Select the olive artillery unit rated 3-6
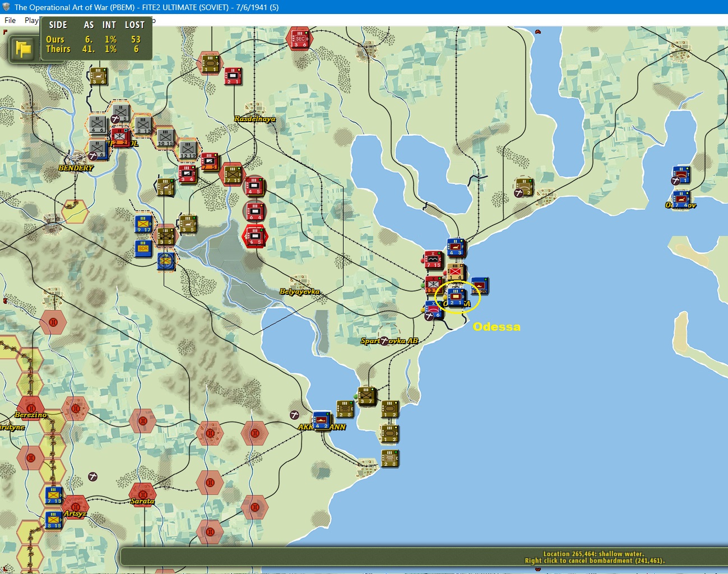The width and height of the screenshot is (728, 574). coord(99,76)
